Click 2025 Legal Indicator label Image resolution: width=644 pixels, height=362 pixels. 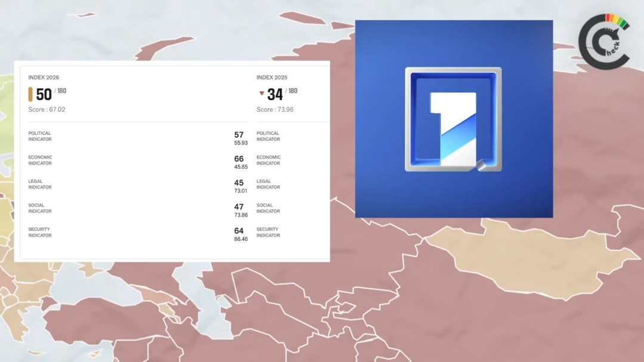(268, 184)
